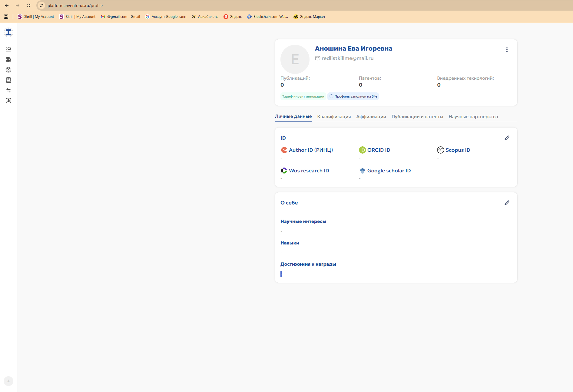
Task: Click the profile avatar with letter E
Action: 295,59
